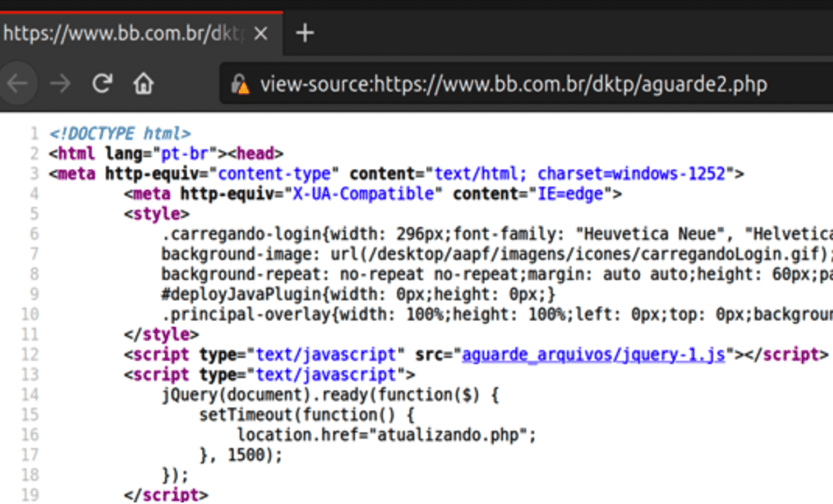This screenshot has height=504, width=833.
Task: Click the font-family "Heuvetica Neue" value
Action: [x=651, y=234]
